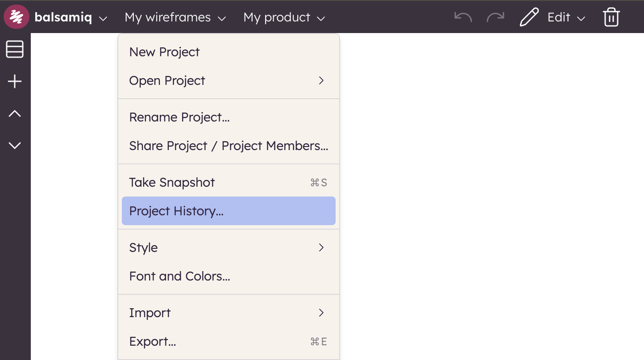Open the My product dropdown

click(284, 18)
